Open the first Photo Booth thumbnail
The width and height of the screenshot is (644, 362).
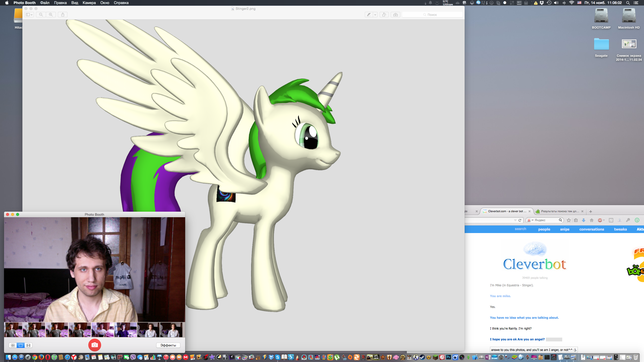(x=13, y=330)
